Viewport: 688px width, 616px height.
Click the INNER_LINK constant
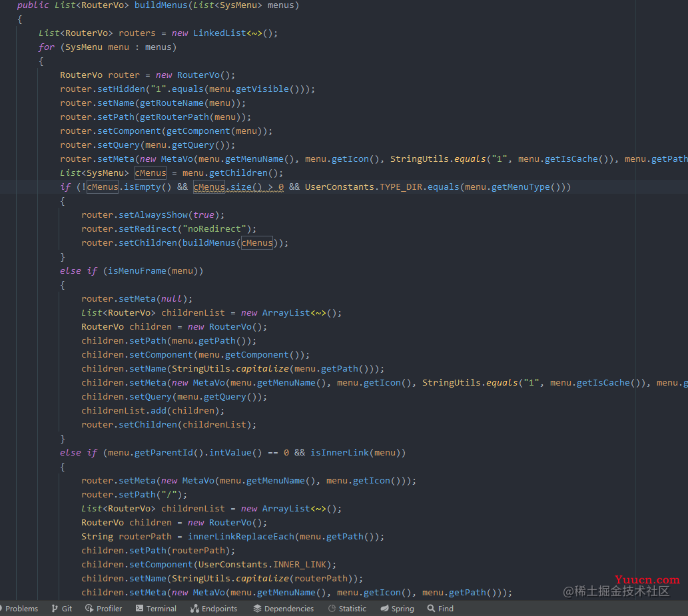[x=300, y=565]
